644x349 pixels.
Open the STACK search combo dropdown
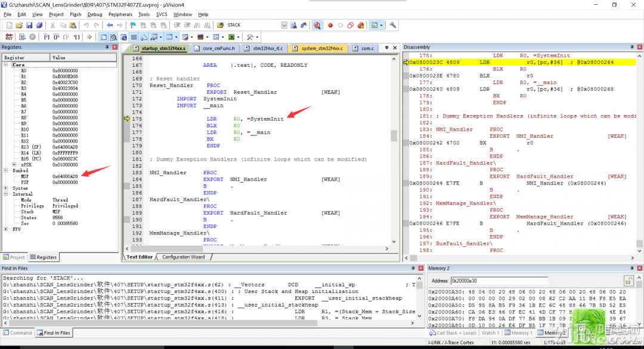284,25
